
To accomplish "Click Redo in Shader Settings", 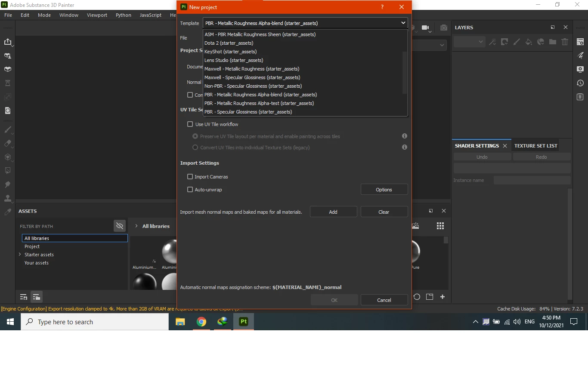I will tap(542, 157).
